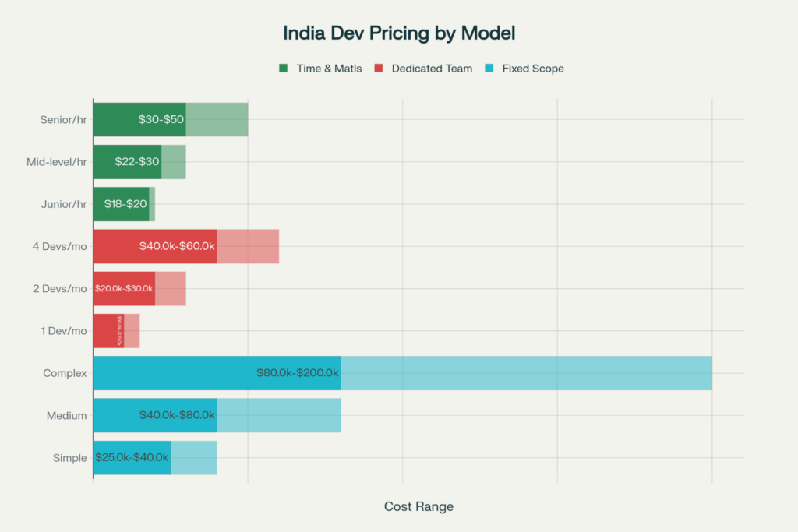
Task: Toggle the Time & Matls legend label
Action: [329, 69]
